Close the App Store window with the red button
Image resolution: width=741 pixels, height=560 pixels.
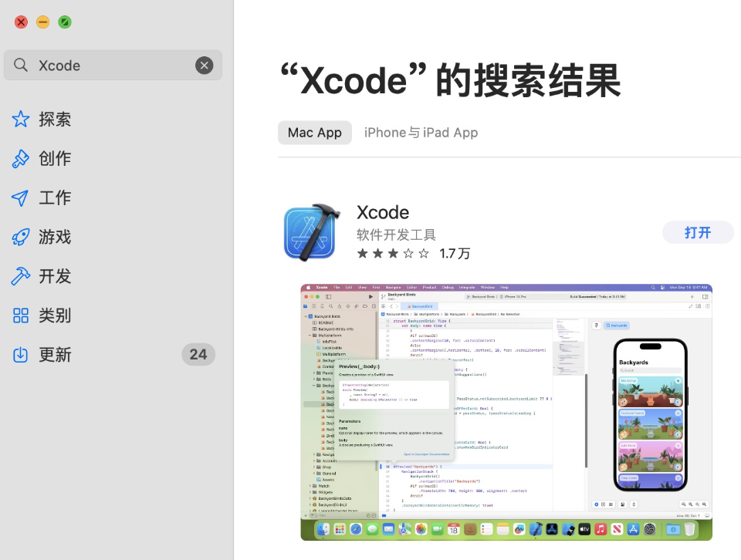point(21,22)
